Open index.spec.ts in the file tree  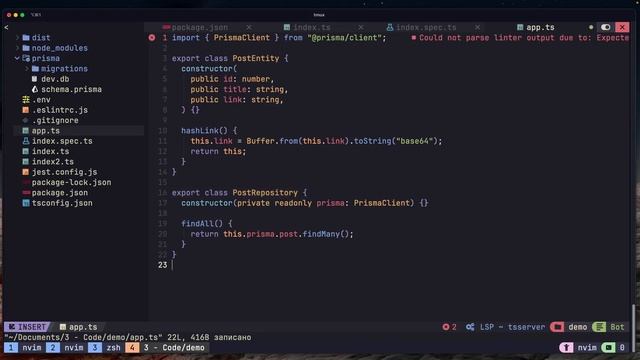62,141
